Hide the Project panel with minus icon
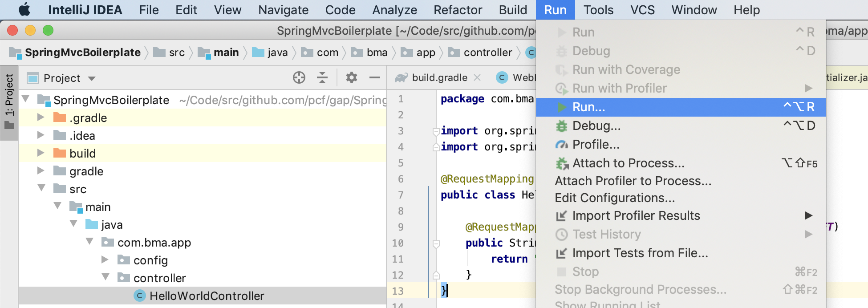The height and width of the screenshot is (308, 868). point(375,78)
